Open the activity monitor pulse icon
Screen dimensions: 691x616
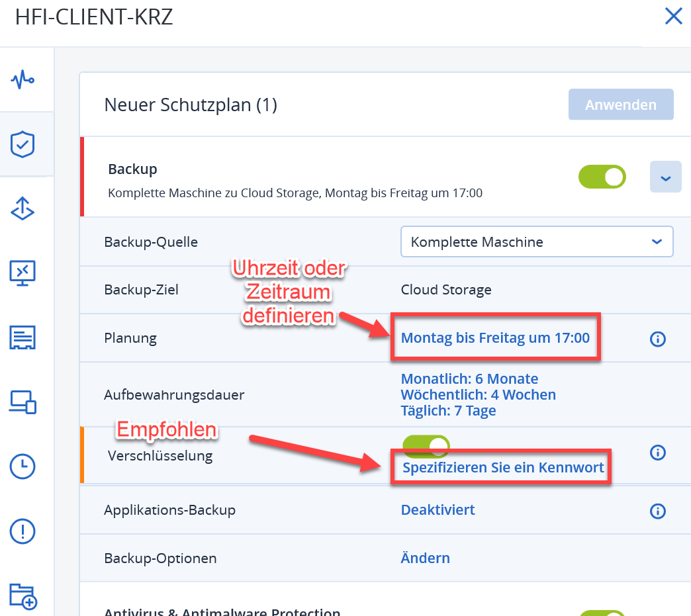point(23,80)
